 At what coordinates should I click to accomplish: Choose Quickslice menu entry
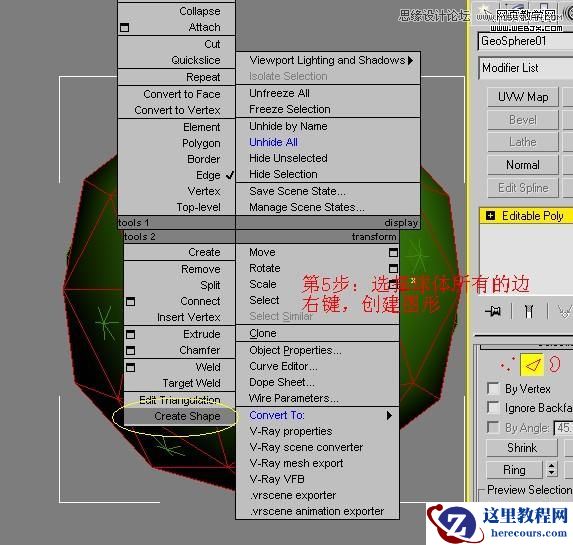tap(196, 60)
